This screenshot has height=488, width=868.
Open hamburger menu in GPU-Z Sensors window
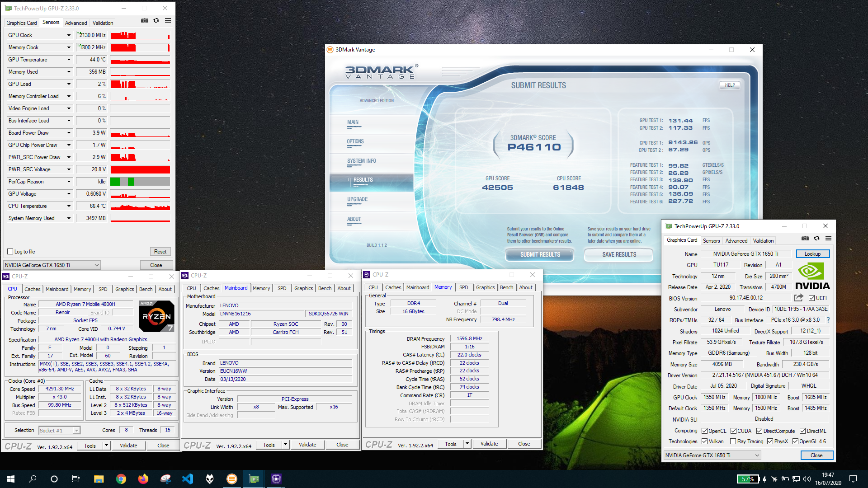coord(168,20)
